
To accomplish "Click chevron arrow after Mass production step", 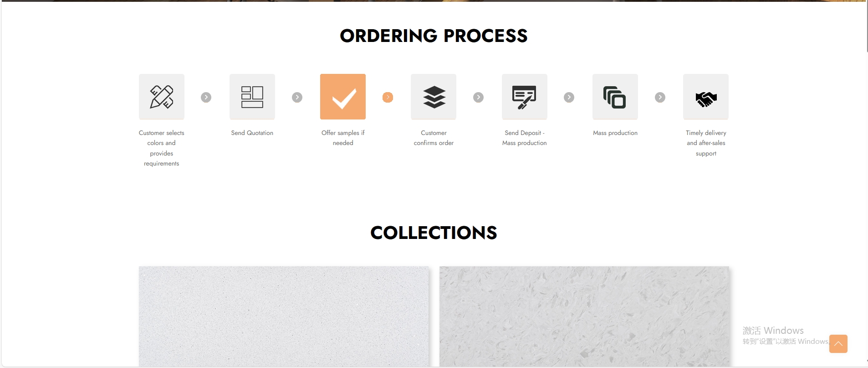I will [x=660, y=97].
